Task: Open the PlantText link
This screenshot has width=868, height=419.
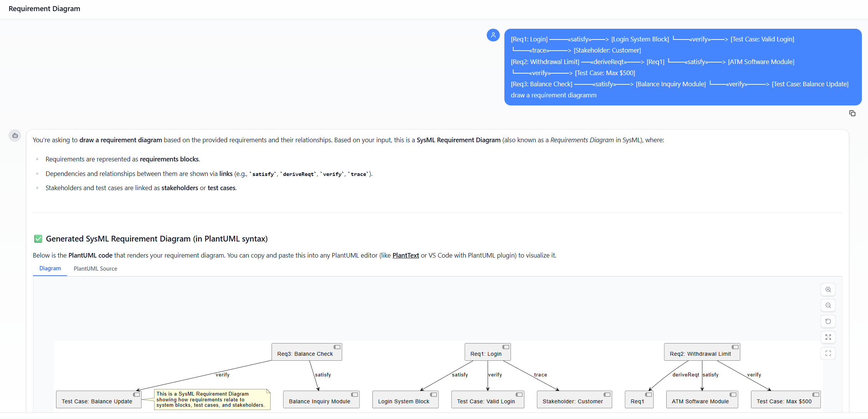Action: (405, 255)
